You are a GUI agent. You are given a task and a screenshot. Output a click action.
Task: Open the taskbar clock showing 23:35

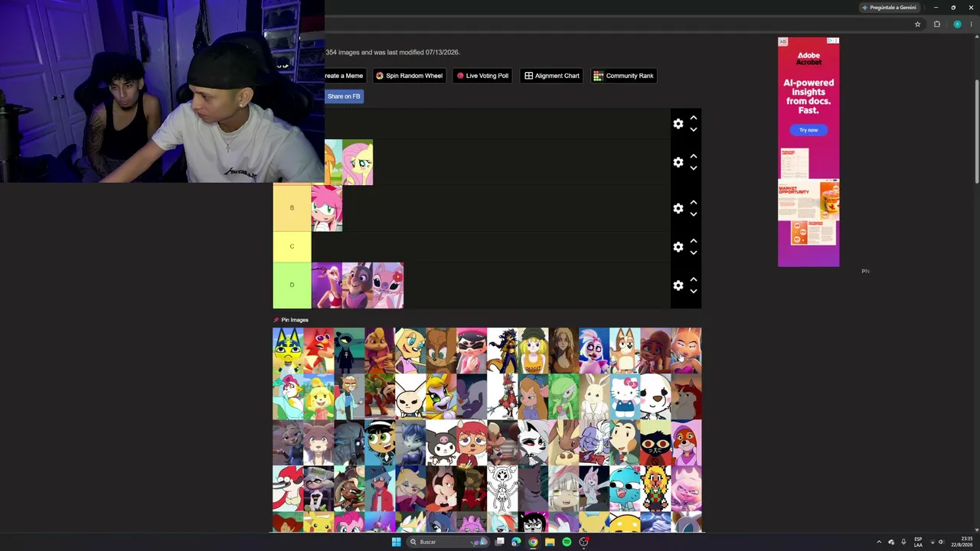961,542
